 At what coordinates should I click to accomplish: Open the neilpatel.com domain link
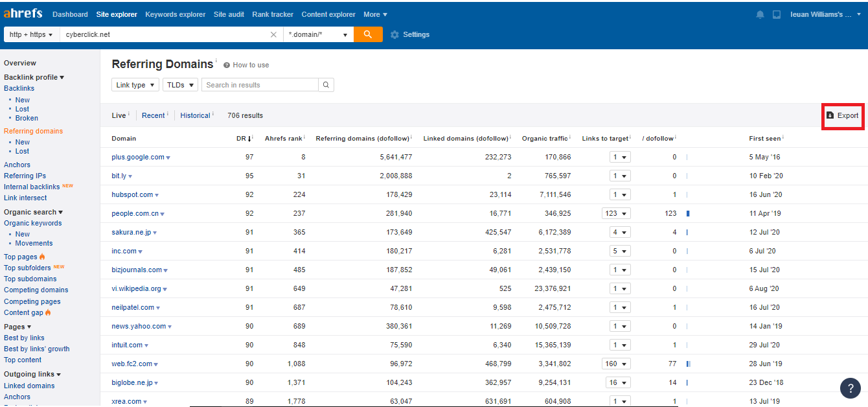click(133, 307)
